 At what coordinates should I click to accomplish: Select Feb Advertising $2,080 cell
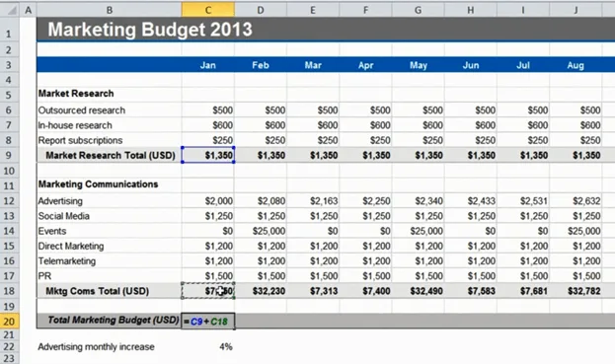(261, 201)
